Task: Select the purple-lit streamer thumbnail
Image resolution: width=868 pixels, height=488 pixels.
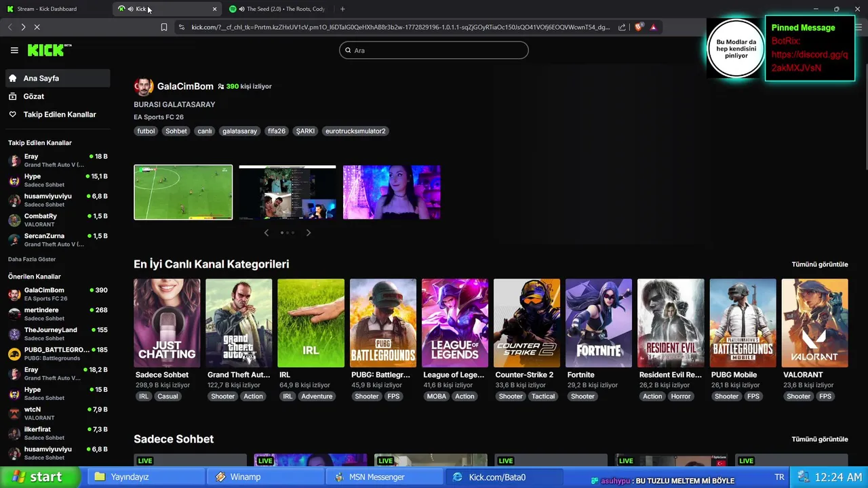Action: [391, 192]
